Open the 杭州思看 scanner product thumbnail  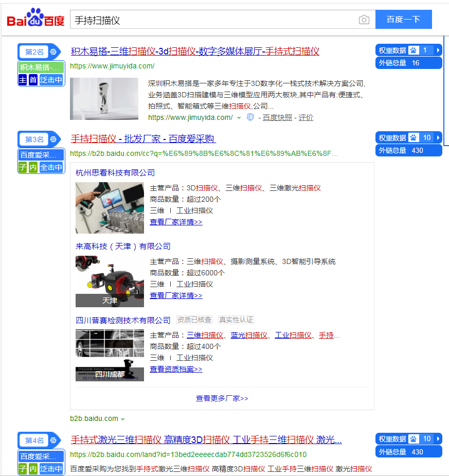tap(110, 208)
